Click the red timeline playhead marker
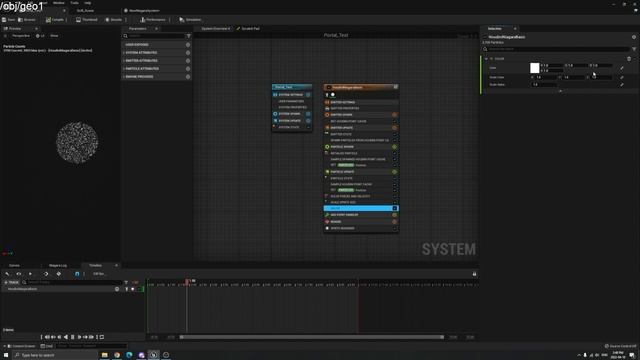The width and height of the screenshot is (640, 360). click(187, 281)
